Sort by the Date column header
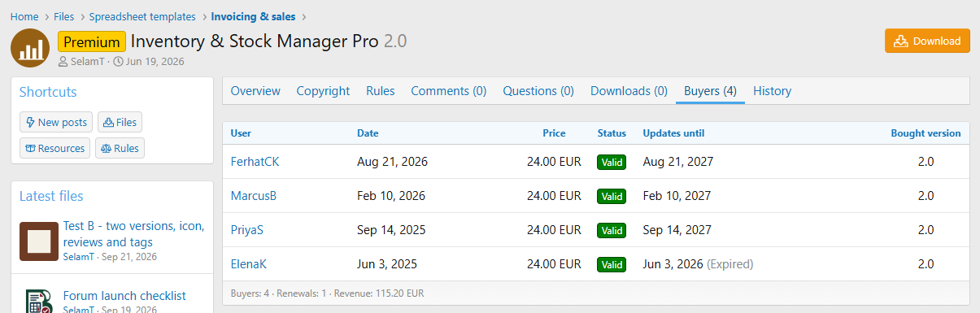Viewport: 980px width, 313px height. [x=368, y=133]
